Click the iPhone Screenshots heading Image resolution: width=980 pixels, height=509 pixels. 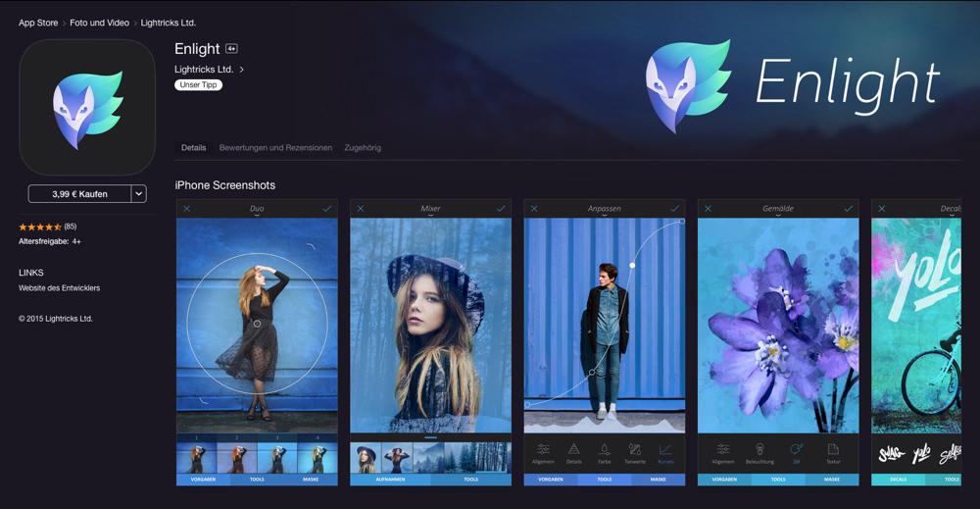point(225,185)
